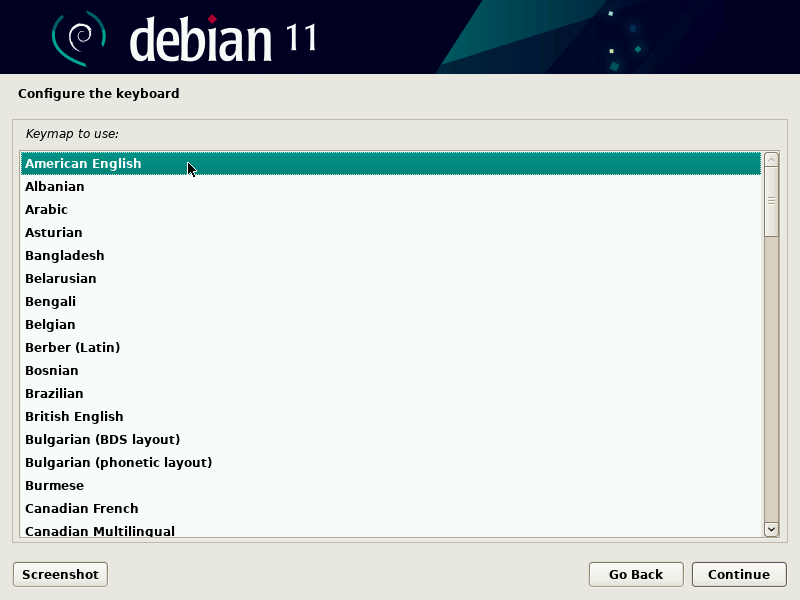Click the Debian swirl logo
800x600 pixels.
[79, 38]
